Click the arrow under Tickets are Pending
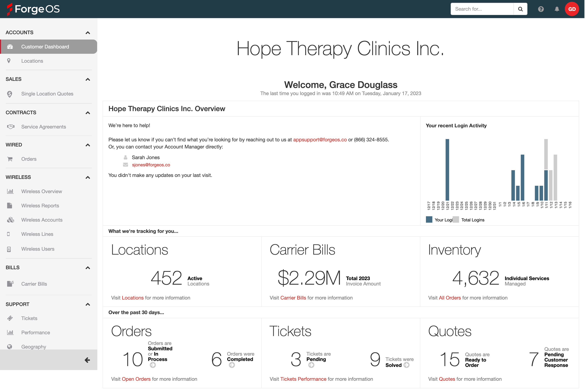This screenshot has width=585, height=392. pyautogui.click(x=311, y=365)
